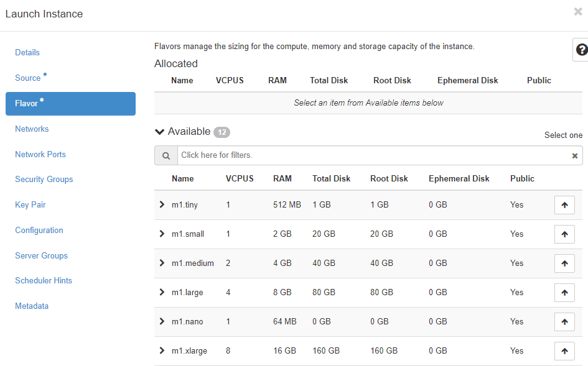
Task: Sort Available table by Public column
Action: 522,179
